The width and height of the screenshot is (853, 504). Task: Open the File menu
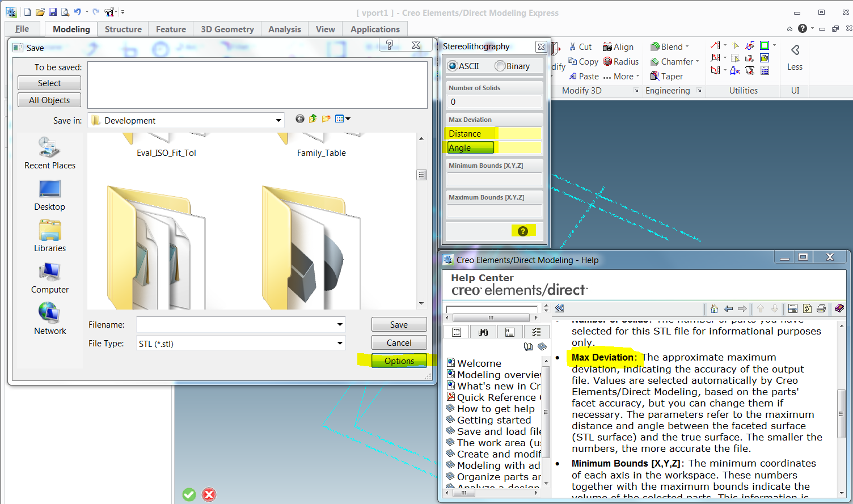22,29
